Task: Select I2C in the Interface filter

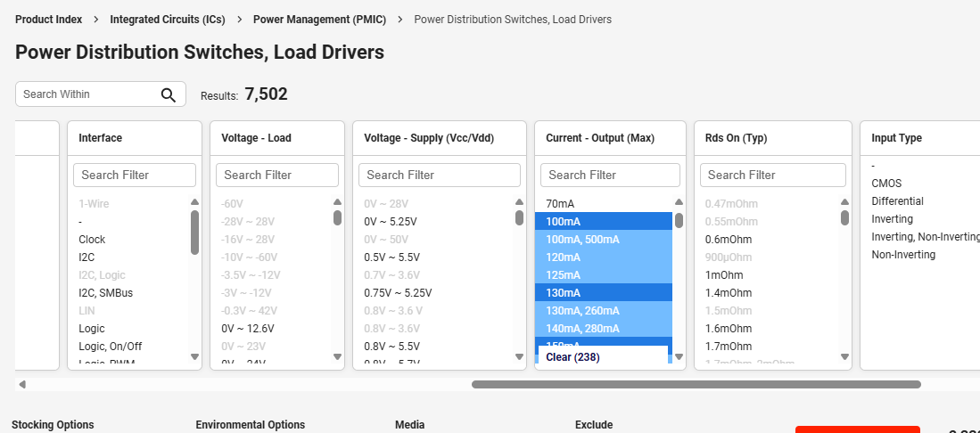Action: [x=86, y=257]
